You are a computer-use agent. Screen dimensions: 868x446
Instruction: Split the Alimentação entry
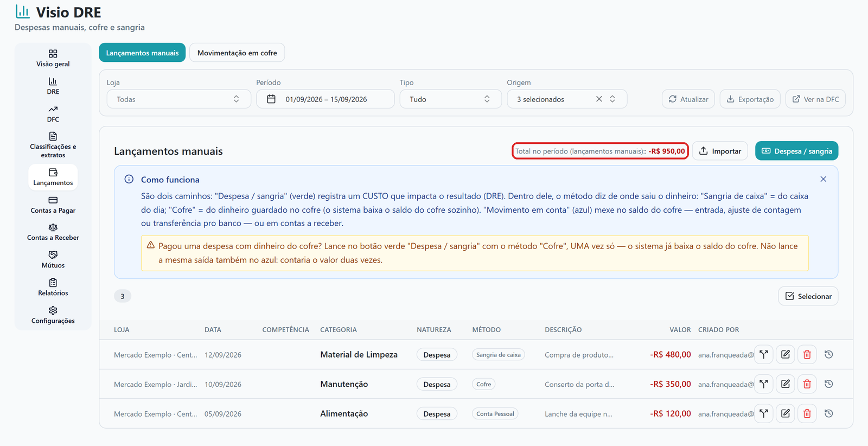(x=763, y=413)
